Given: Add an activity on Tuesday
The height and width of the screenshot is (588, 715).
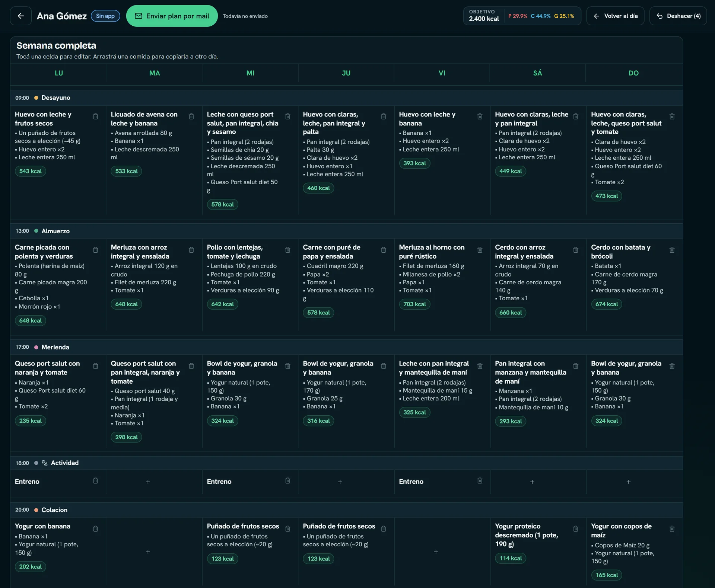Looking at the screenshot, I should click(148, 482).
